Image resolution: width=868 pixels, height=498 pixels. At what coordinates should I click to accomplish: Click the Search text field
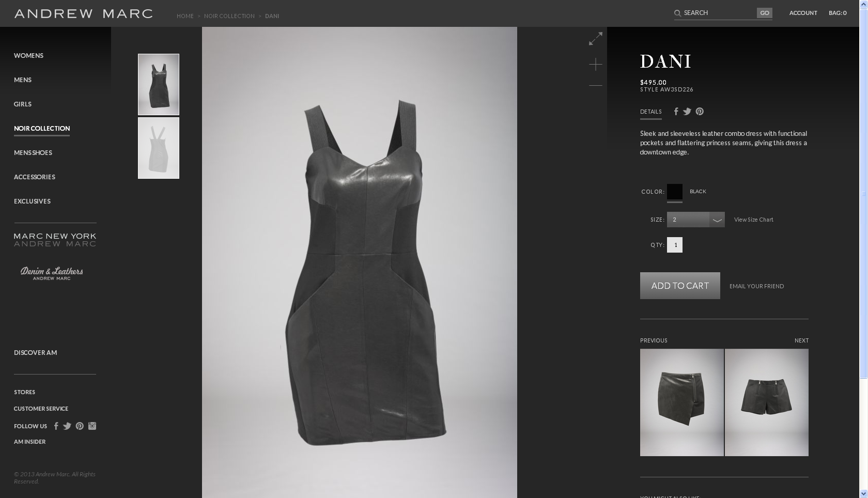click(x=719, y=13)
